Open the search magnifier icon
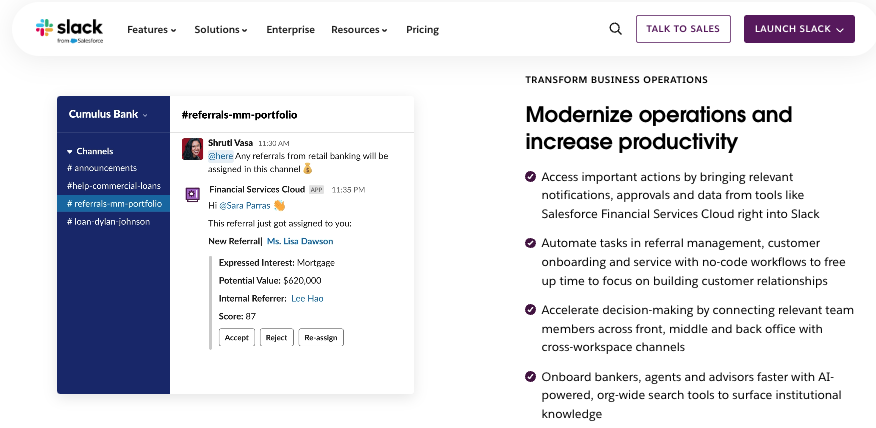 point(615,29)
